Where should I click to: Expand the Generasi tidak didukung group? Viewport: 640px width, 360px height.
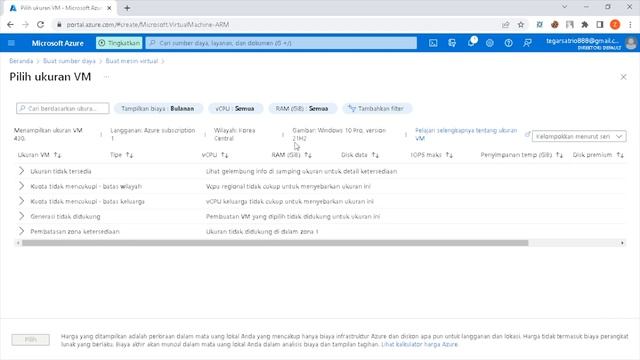pos(21,216)
